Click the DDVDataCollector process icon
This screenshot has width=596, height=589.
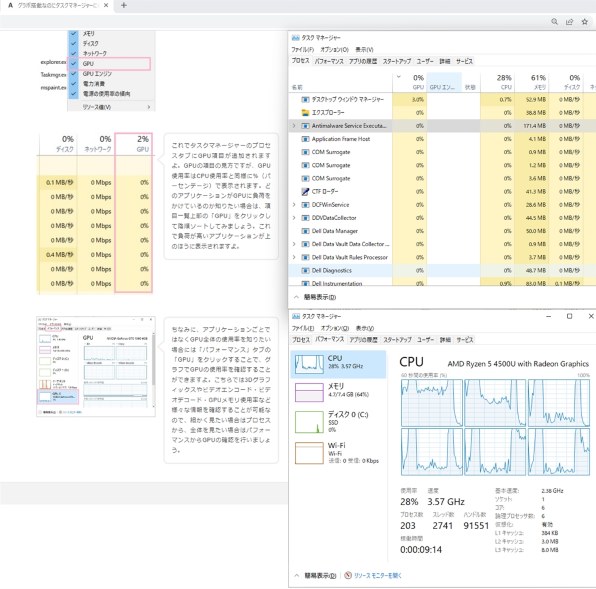point(305,218)
